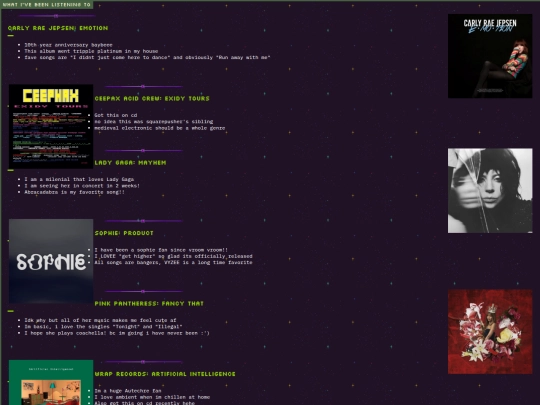This screenshot has width=540, height=405.
Task: Click the 'Got this on cd' line
Action: pos(116,115)
